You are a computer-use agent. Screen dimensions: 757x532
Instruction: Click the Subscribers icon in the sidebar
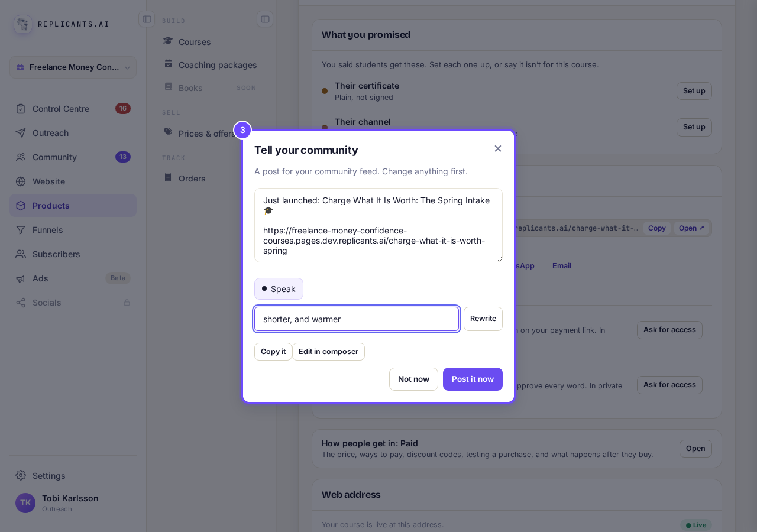tap(21, 254)
